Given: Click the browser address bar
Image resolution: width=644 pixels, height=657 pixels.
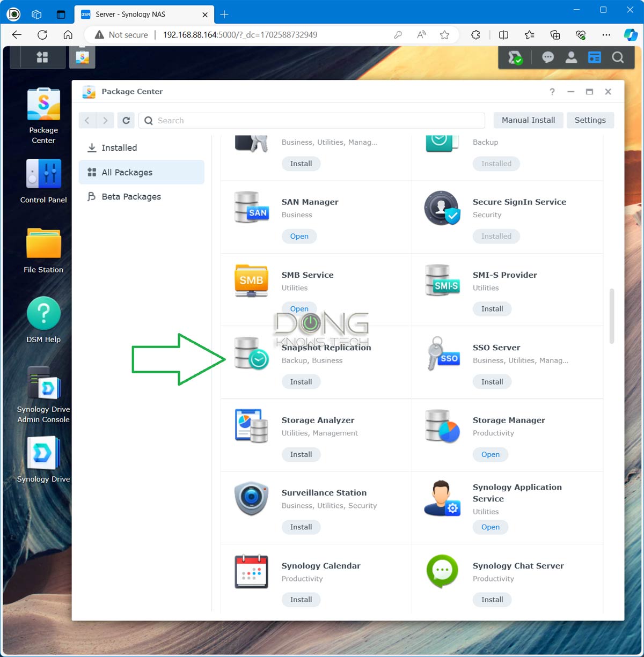Looking at the screenshot, I should point(271,35).
